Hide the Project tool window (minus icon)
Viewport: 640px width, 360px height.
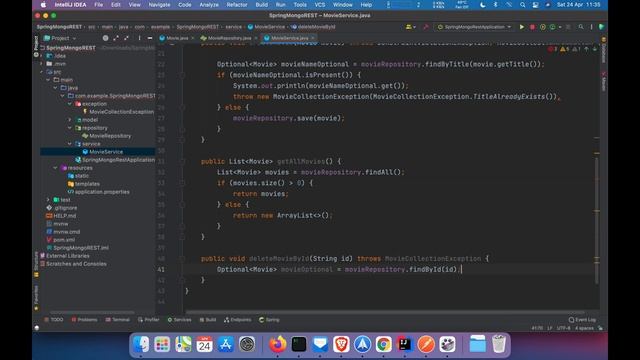(x=150, y=38)
